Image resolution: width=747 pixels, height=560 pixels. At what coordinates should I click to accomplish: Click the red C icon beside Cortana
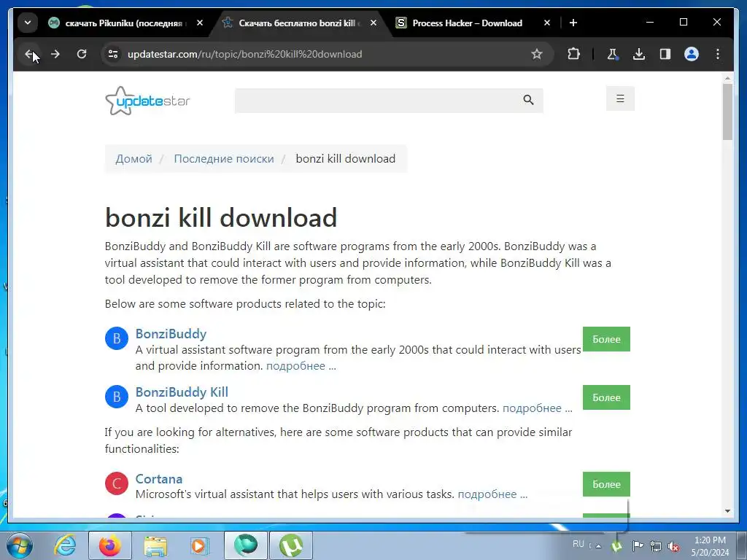[117, 484]
